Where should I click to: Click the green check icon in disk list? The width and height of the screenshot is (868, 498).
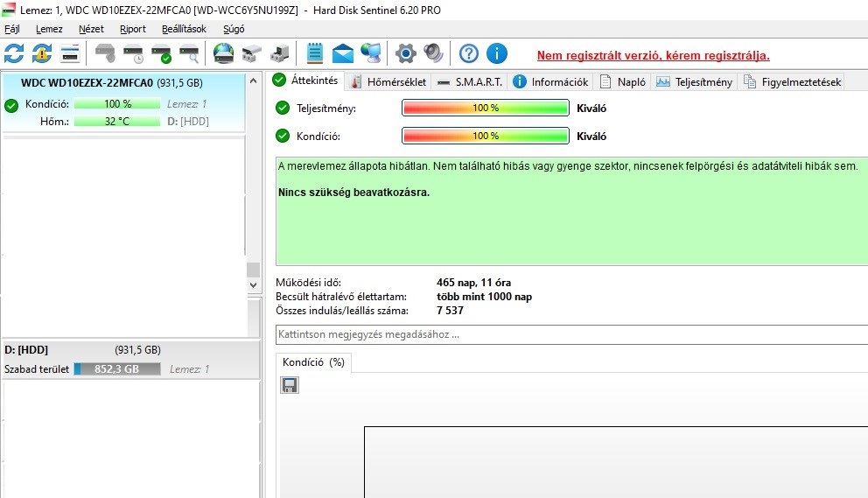pos(11,105)
